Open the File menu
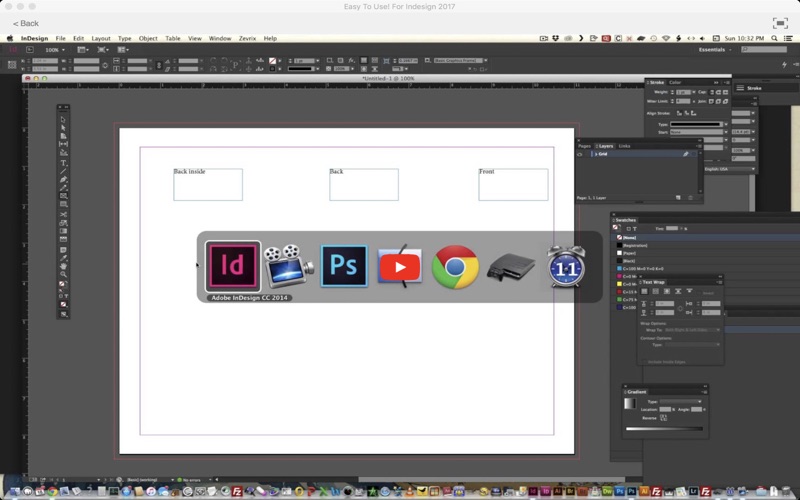 point(60,38)
